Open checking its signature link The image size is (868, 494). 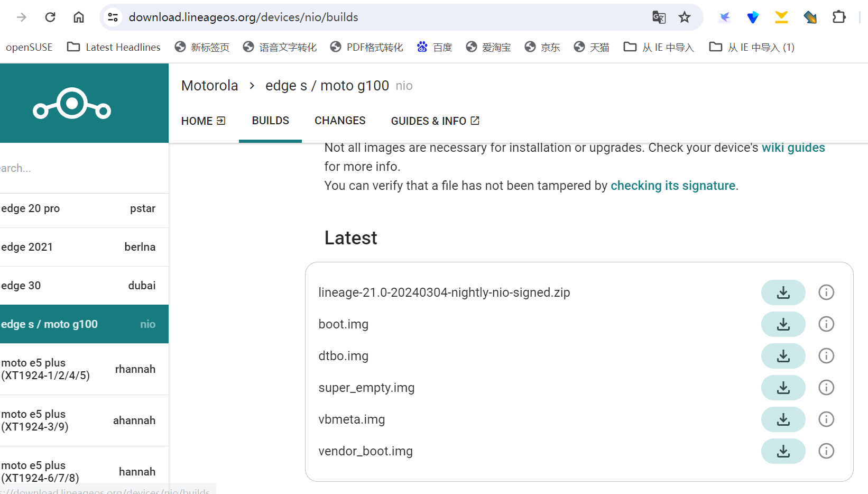click(673, 186)
